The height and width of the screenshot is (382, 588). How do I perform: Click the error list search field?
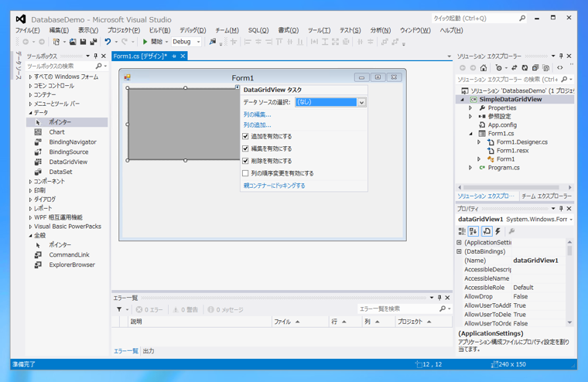click(x=398, y=309)
